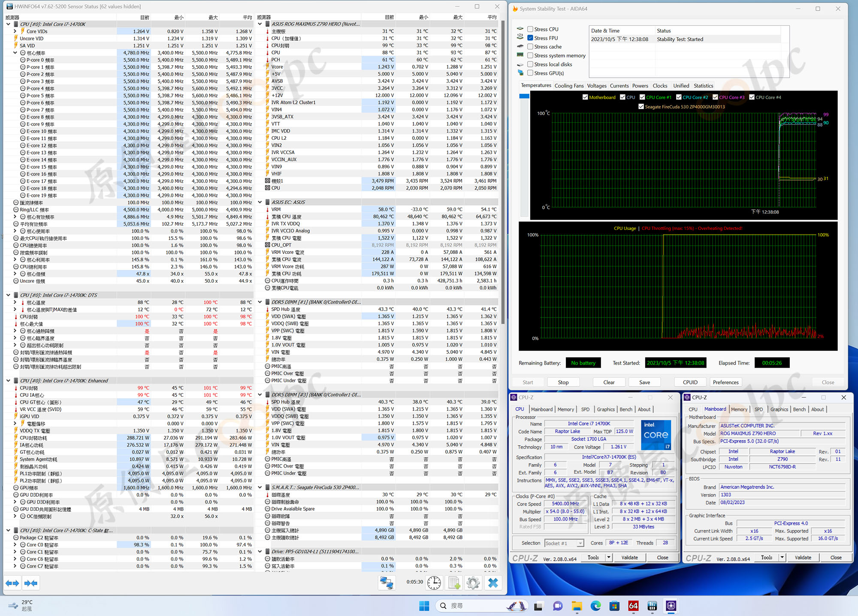Click the blue X close sensors icon
This screenshot has width=858, height=616.
coord(493,583)
